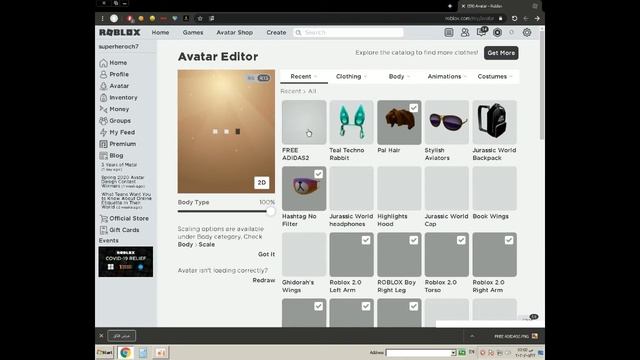Open the Robux icon in the top navbar

pyautogui.click(x=497, y=32)
